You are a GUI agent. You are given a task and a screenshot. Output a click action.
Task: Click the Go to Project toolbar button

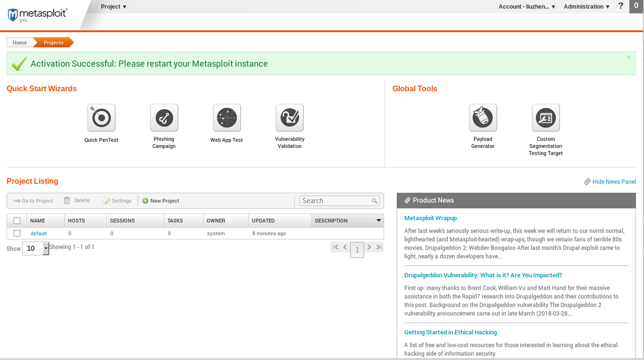[x=33, y=201]
